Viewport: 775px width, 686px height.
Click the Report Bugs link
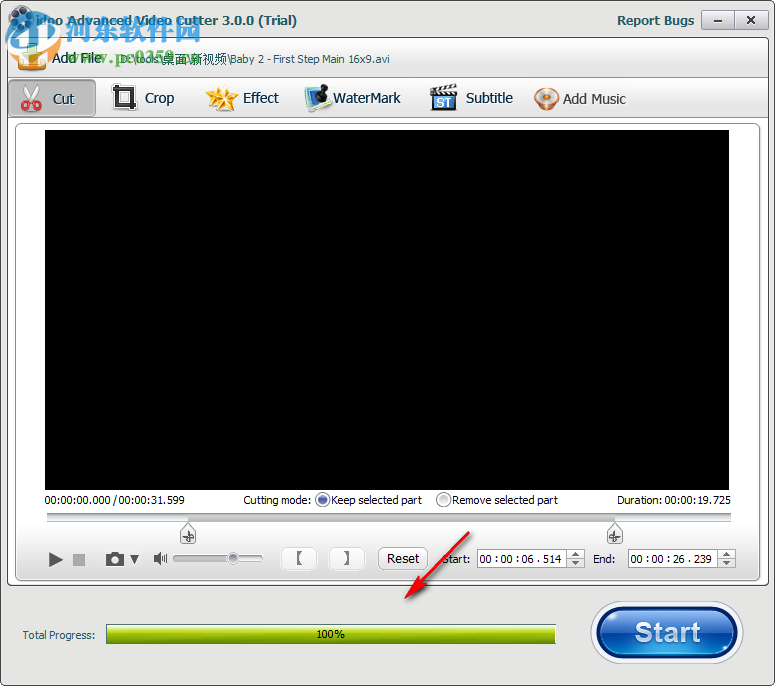tap(655, 20)
